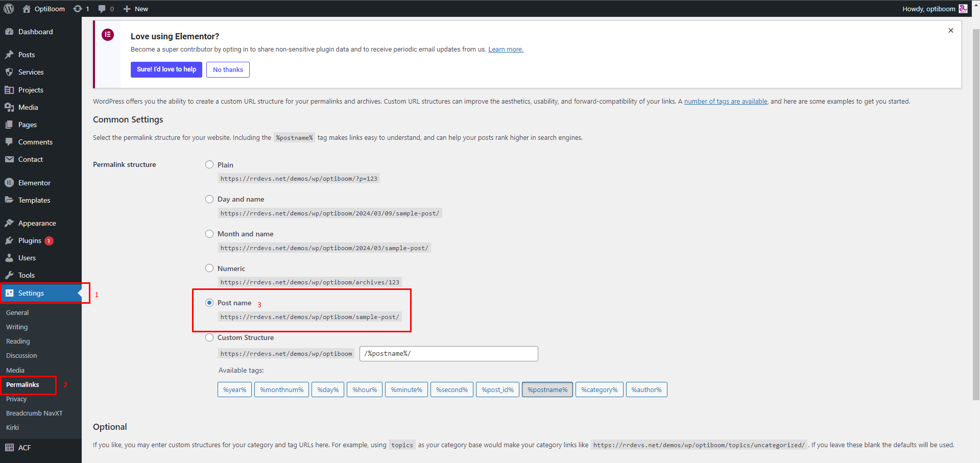The height and width of the screenshot is (463, 980).
Task: Click the OptiBoom home icon
Action: (27, 9)
